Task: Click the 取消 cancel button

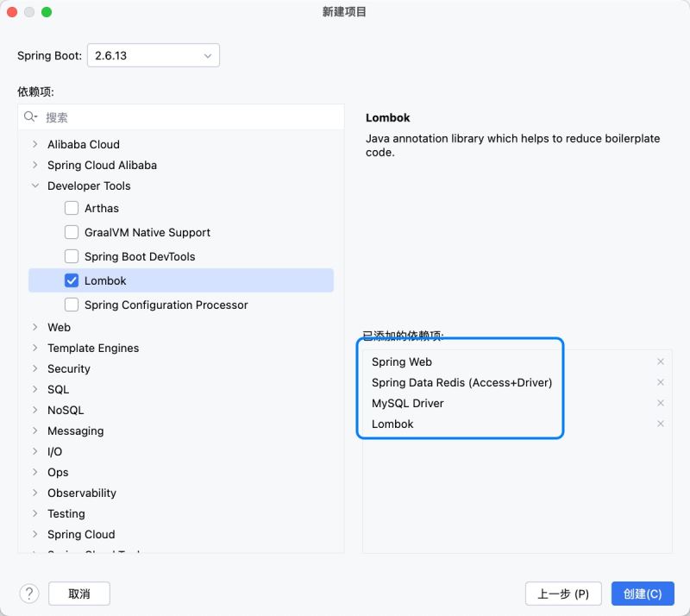Action: point(79,594)
